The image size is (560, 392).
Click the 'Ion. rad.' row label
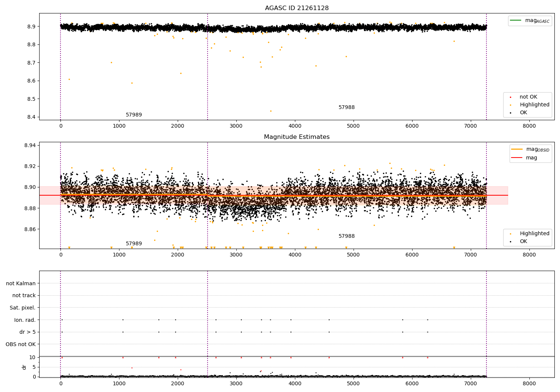[25, 320]
